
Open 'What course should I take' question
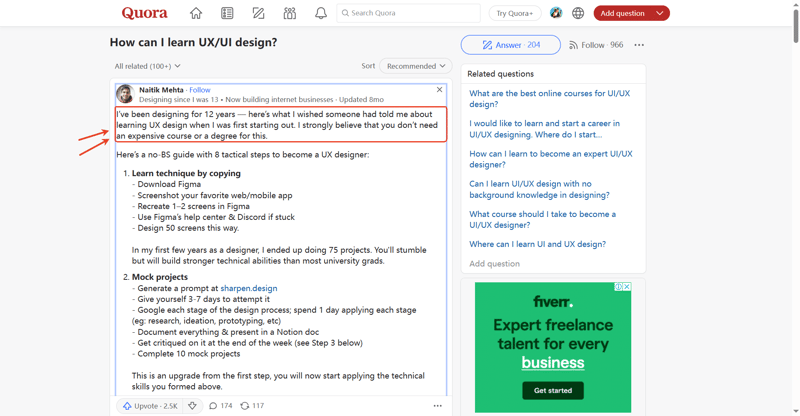(x=542, y=219)
